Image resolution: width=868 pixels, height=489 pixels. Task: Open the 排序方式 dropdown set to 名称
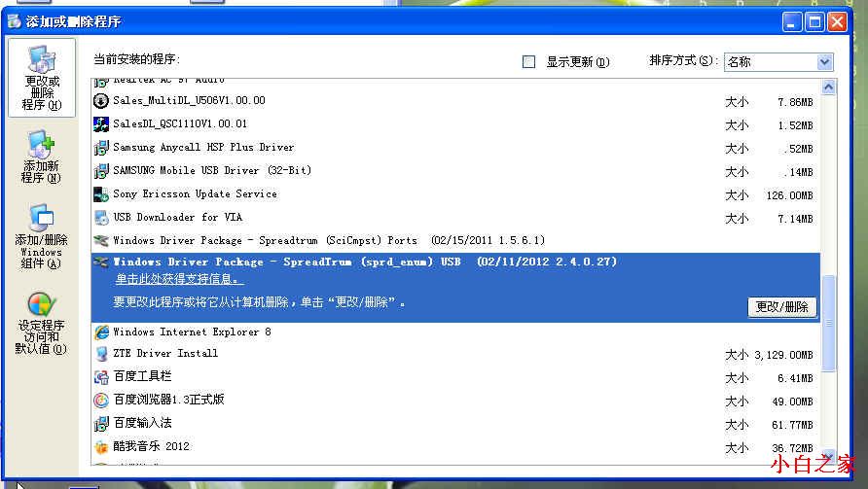[778, 62]
